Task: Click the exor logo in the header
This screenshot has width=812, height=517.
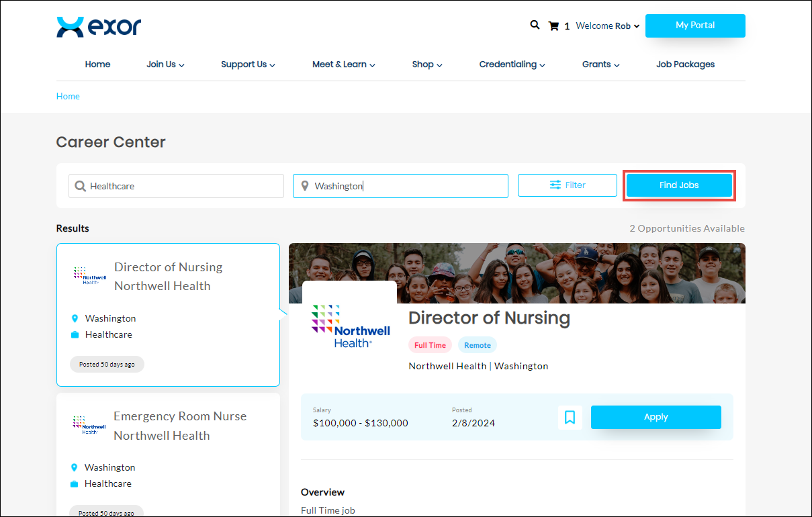Action: (x=99, y=27)
